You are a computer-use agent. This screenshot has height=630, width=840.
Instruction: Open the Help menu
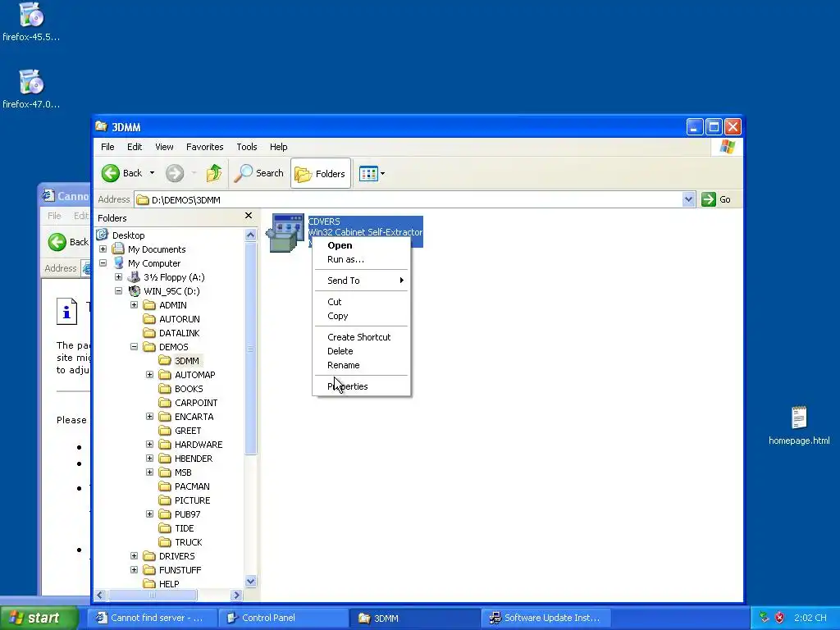[278, 147]
